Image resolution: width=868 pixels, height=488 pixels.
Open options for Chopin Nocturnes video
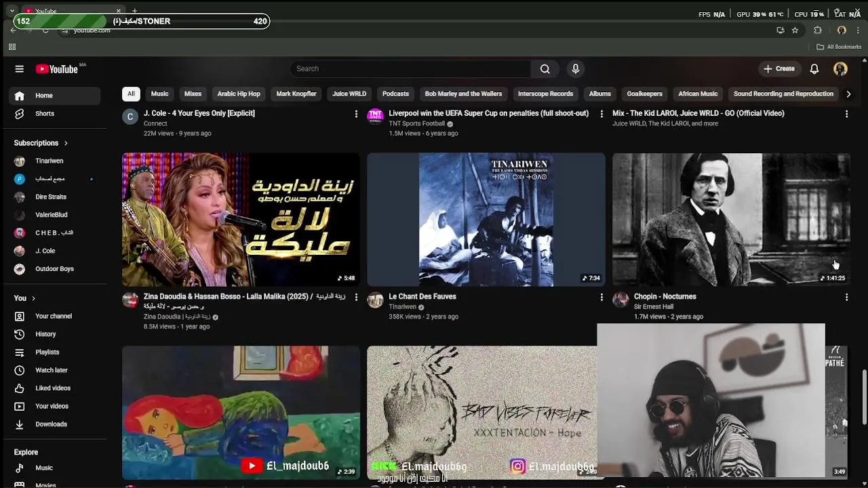click(x=846, y=297)
